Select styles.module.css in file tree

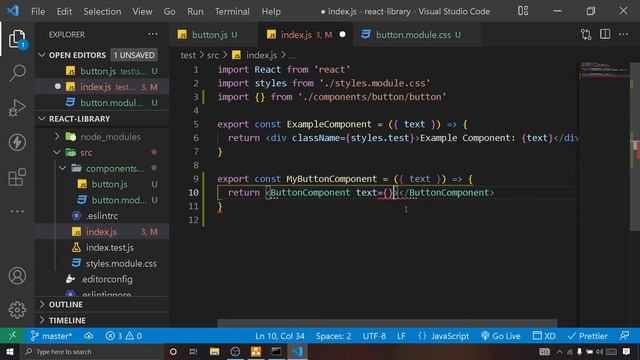tap(102, 264)
